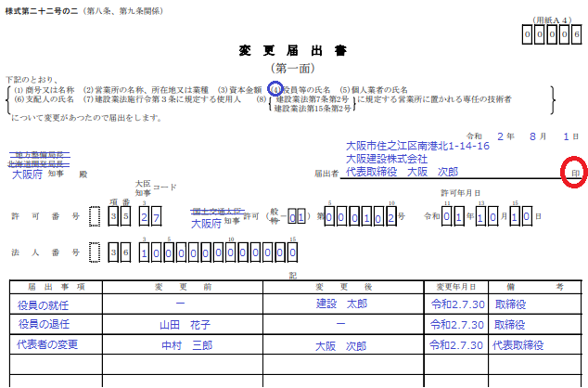Click the date 令和2.7.30 in the 役員の就任 row
588x388 pixels.
[458, 304]
